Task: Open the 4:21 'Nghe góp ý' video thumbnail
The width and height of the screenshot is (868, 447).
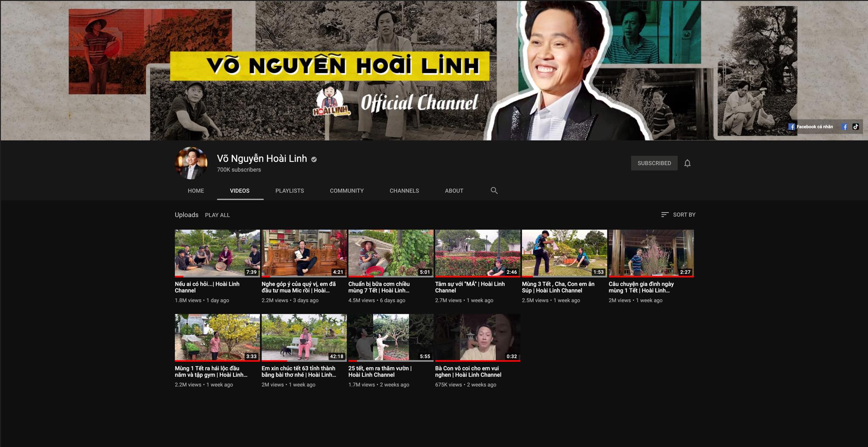Action: [x=304, y=253]
